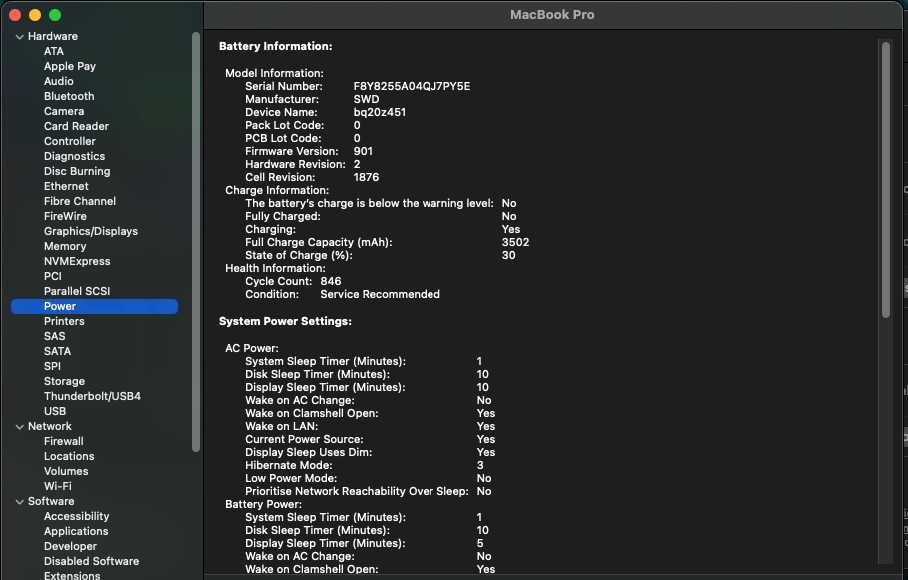The width and height of the screenshot is (908, 580).
Task: Zoom the window with the green button
Action: tap(55, 15)
